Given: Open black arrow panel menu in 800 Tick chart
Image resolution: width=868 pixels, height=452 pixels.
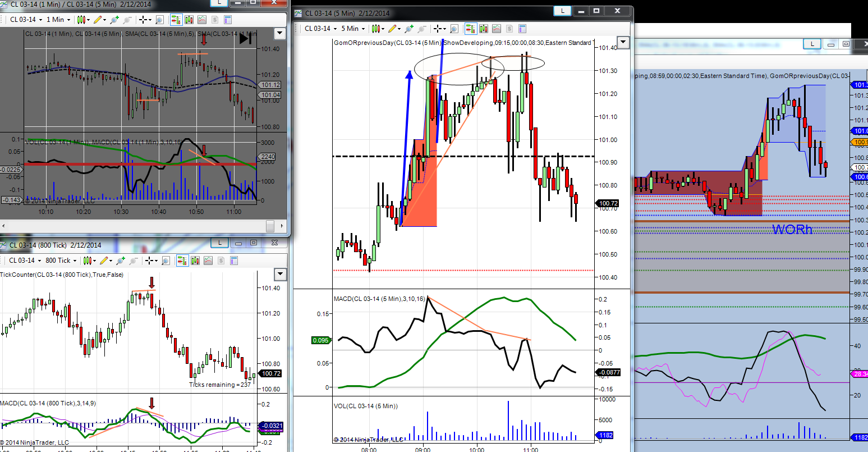Looking at the screenshot, I should click(280, 275).
